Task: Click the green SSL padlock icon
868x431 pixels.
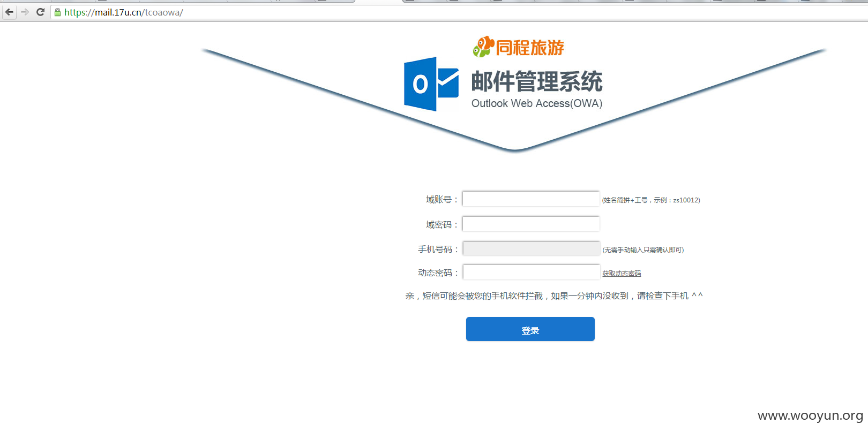Action: click(57, 12)
